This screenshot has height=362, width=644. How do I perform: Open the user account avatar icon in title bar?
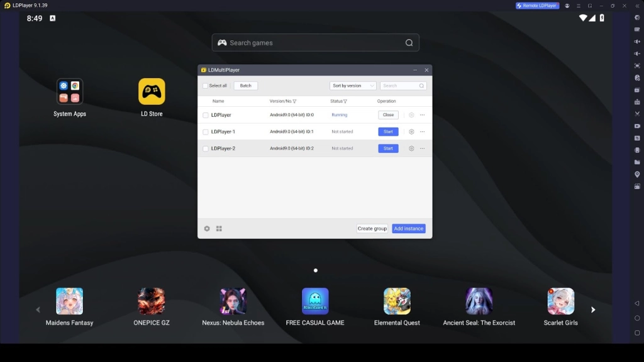pos(567,6)
